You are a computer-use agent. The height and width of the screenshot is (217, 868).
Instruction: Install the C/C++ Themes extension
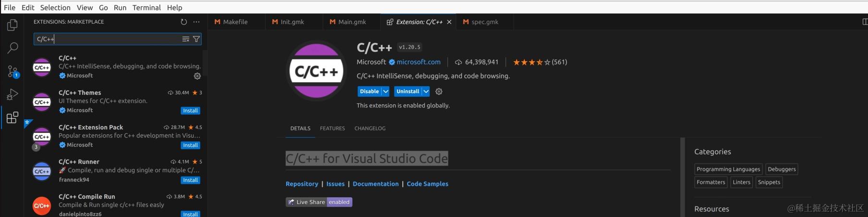[x=190, y=111]
